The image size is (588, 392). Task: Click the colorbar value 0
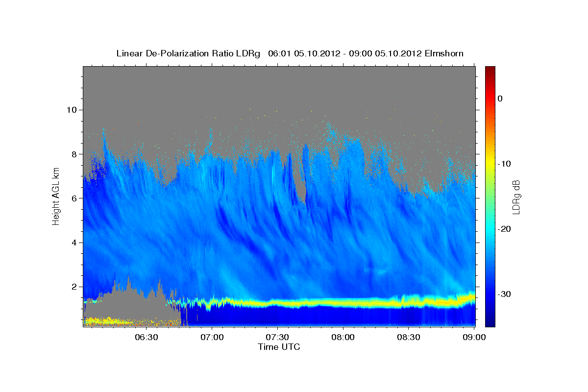(500, 98)
